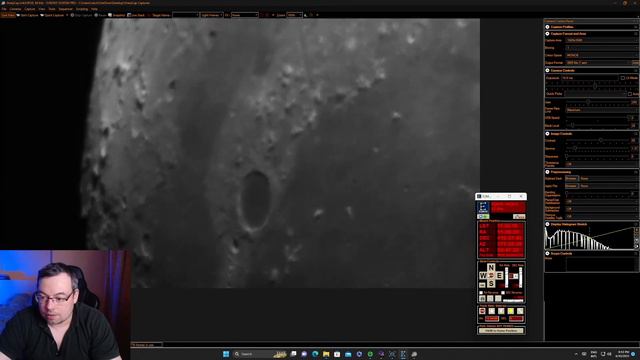Click the Gain slider
640x360 pixels.
(598, 102)
